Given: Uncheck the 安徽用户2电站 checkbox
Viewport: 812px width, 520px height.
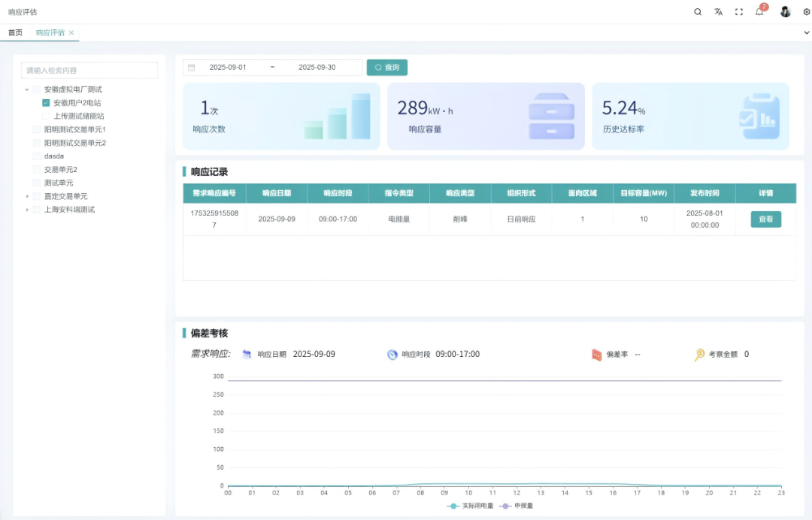Looking at the screenshot, I should [46, 103].
